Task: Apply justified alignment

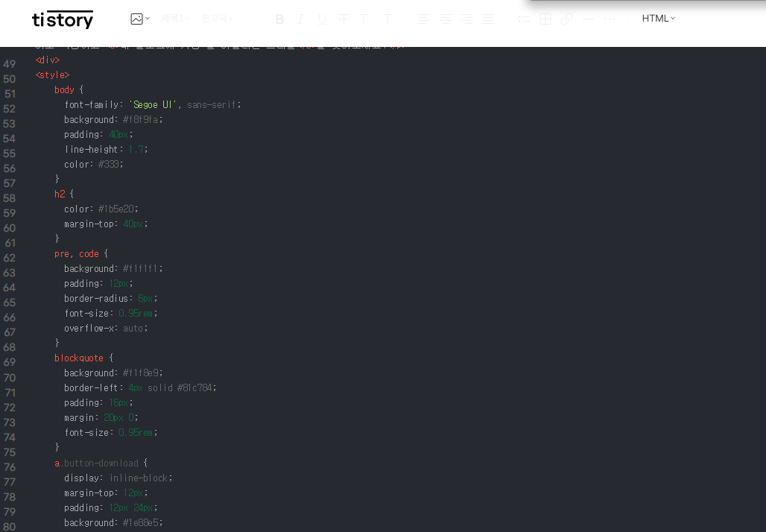Action: tap(488, 18)
